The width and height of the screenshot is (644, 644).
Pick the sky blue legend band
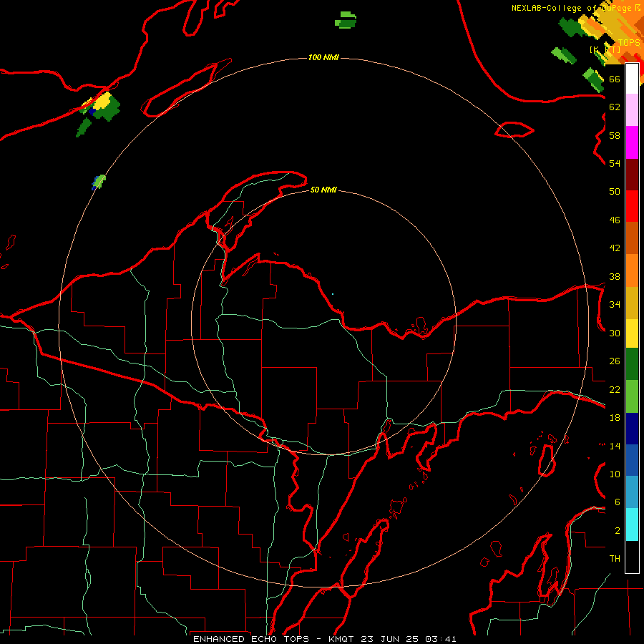point(632,492)
